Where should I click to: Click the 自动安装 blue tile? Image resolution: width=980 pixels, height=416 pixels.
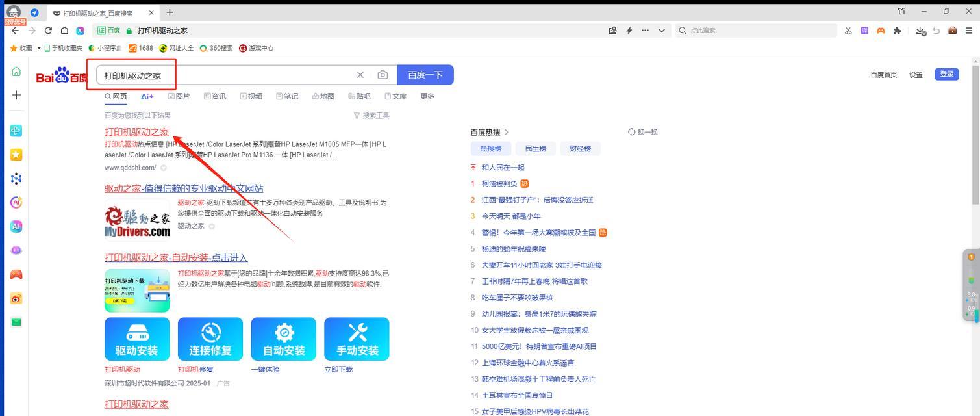point(284,339)
